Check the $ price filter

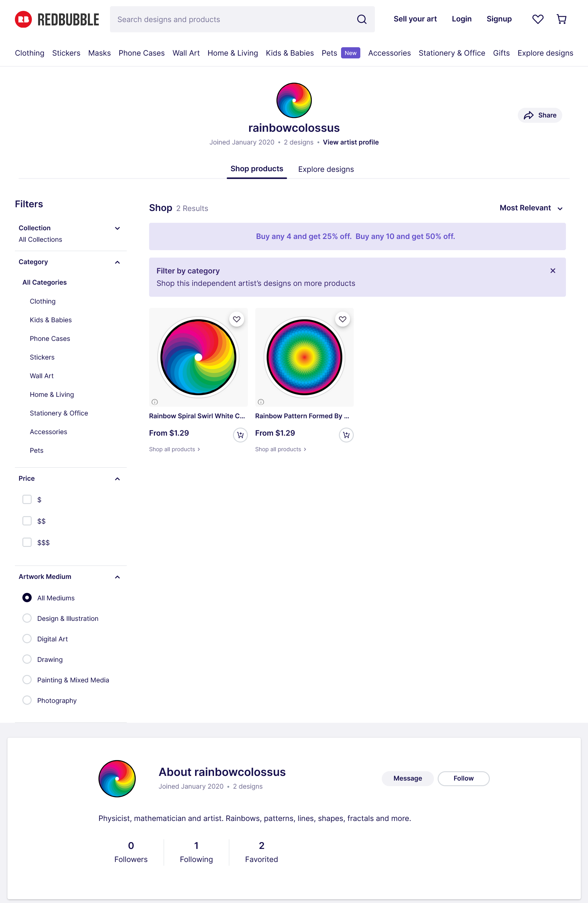(x=27, y=499)
